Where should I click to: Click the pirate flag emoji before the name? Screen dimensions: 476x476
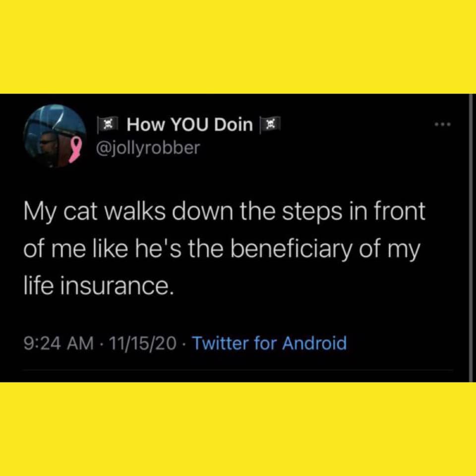[x=108, y=125]
